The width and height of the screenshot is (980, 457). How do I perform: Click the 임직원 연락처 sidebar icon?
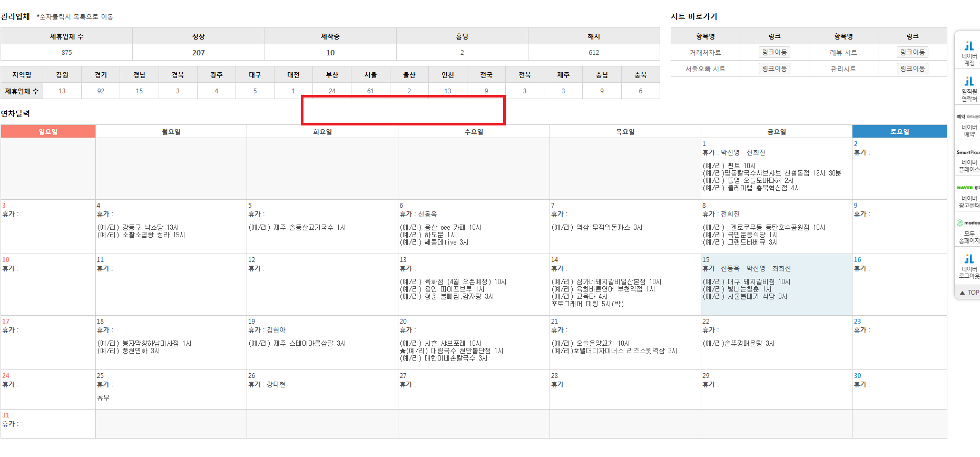(x=968, y=88)
